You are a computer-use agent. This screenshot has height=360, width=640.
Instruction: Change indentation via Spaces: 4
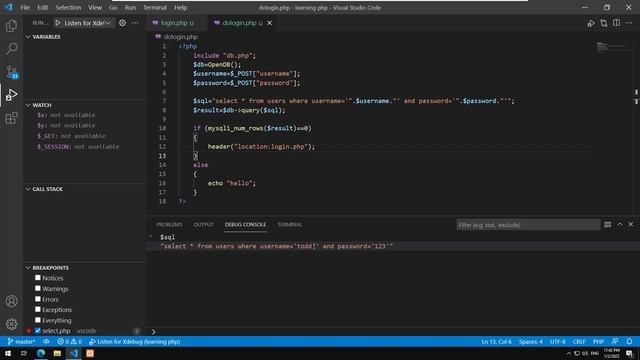click(x=531, y=342)
